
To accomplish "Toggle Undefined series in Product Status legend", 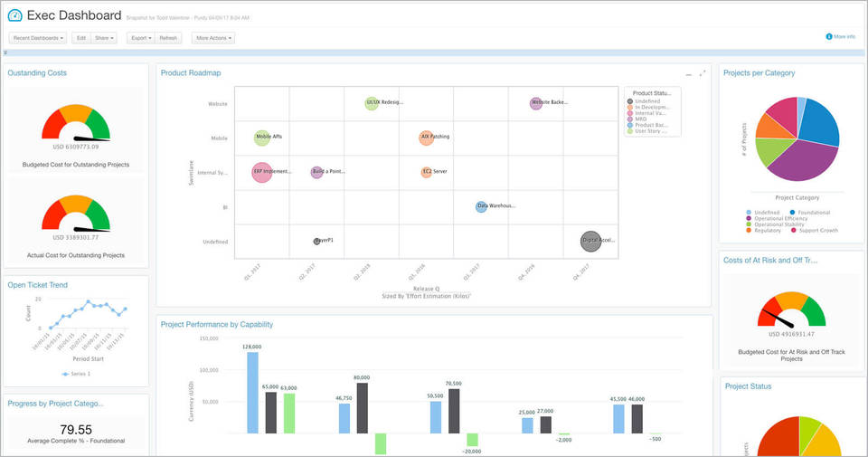I will (646, 101).
